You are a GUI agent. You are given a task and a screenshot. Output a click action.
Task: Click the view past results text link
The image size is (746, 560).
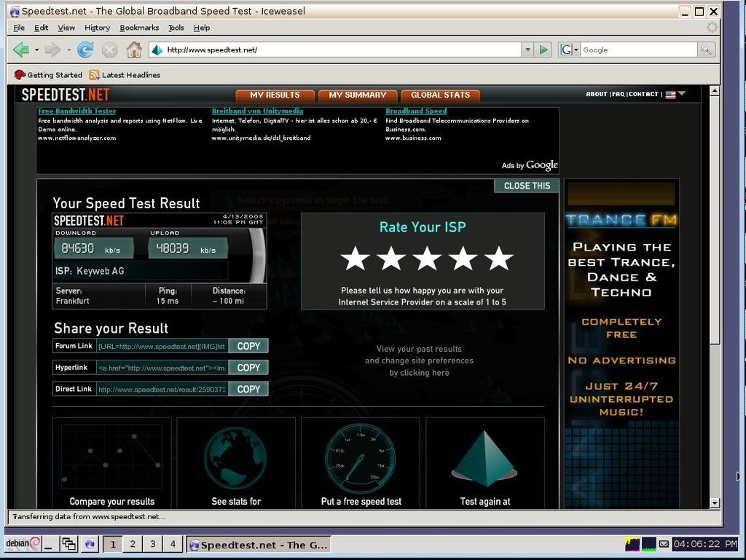tap(419, 360)
